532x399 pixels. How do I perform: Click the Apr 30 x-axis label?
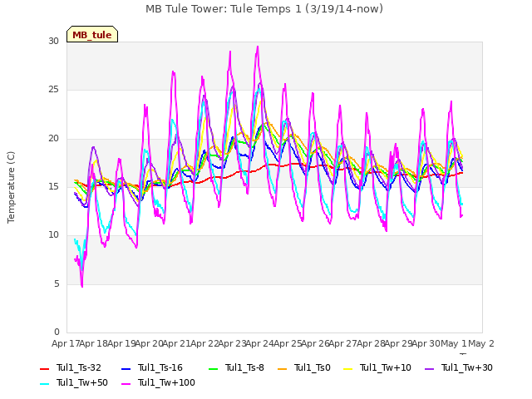point(426,343)
